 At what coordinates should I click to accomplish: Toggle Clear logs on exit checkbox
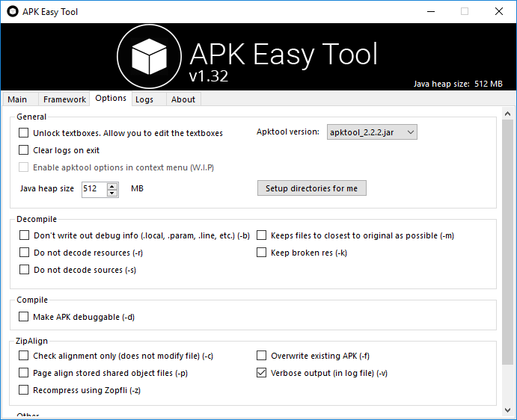23,150
